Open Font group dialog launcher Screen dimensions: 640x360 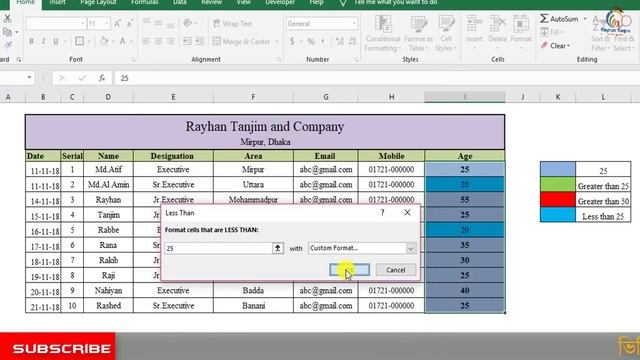pos(133,60)
